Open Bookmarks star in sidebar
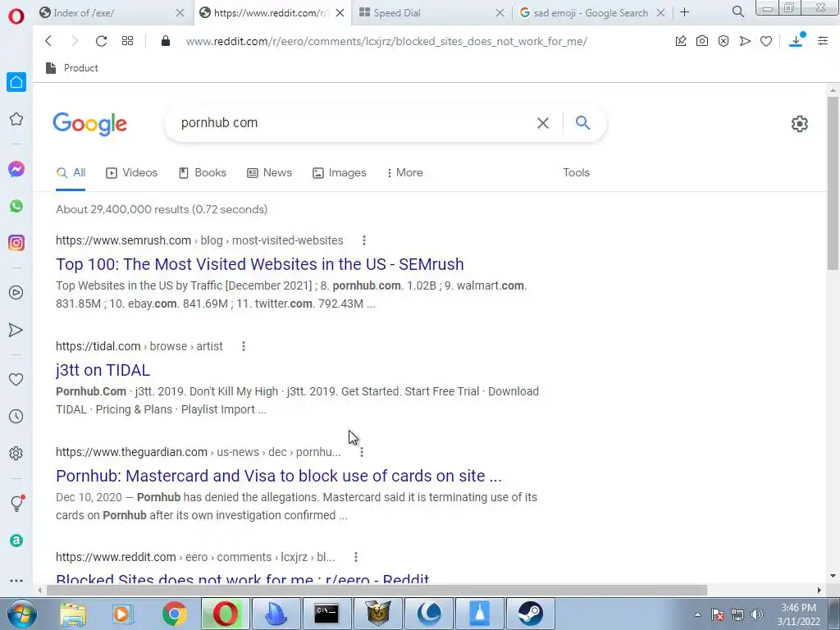Image resolution: width=840 pixels, height=630 pixels. (16, 119)
